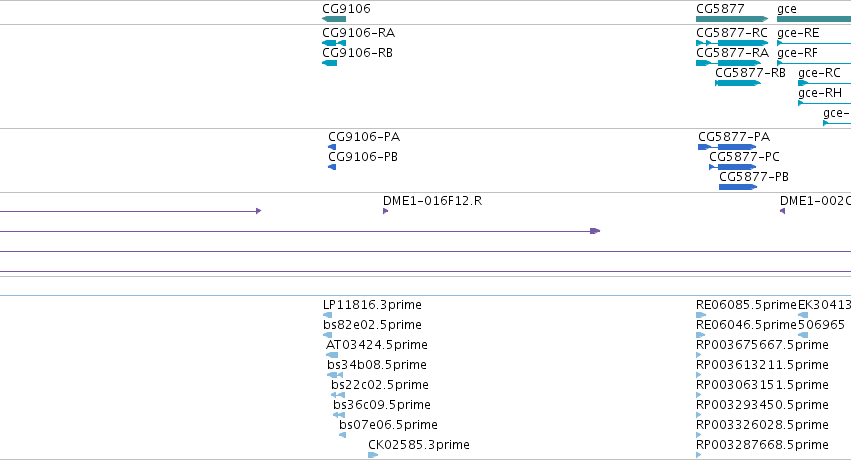Select the CG9106-PA protein label
This screenshot has width=851, height=460.
pyautogui.click(x=364, y=137)
